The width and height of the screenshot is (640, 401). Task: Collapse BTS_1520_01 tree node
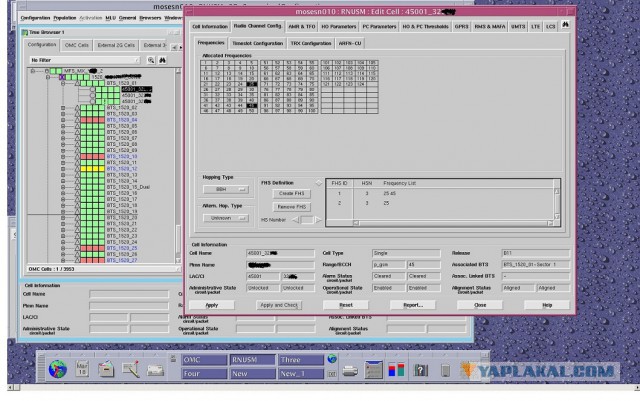[63, 83]
